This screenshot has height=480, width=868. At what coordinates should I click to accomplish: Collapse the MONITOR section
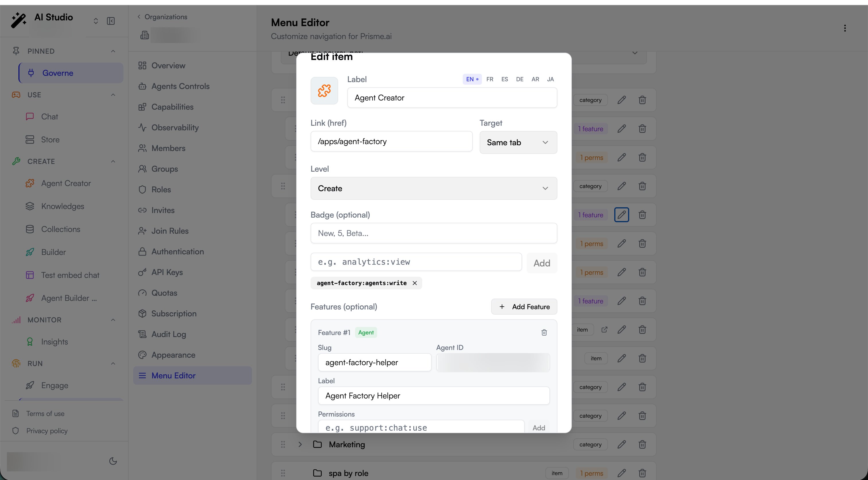tap(113, 320)
